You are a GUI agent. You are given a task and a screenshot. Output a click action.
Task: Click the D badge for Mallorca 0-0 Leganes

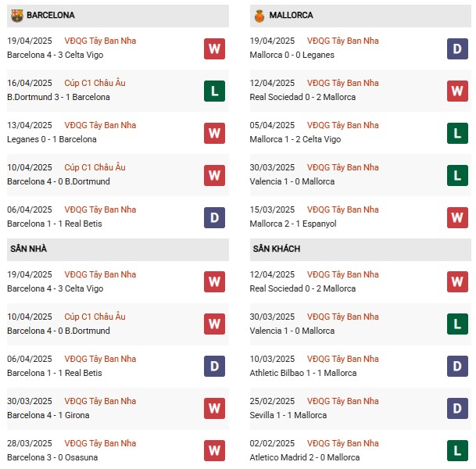tap(457, 48)
